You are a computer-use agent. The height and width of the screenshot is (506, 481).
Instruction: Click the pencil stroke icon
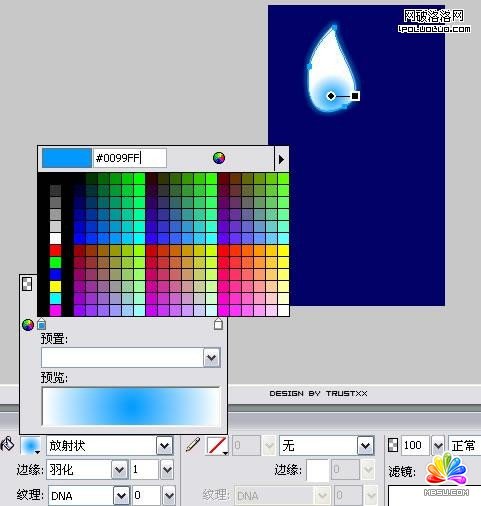tap(193, 445)
